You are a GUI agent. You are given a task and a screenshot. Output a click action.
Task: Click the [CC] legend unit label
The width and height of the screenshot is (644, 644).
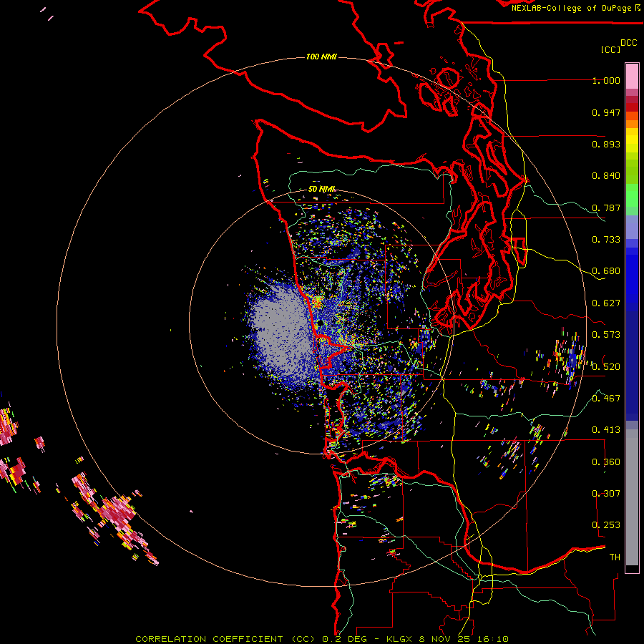point(610,49)
